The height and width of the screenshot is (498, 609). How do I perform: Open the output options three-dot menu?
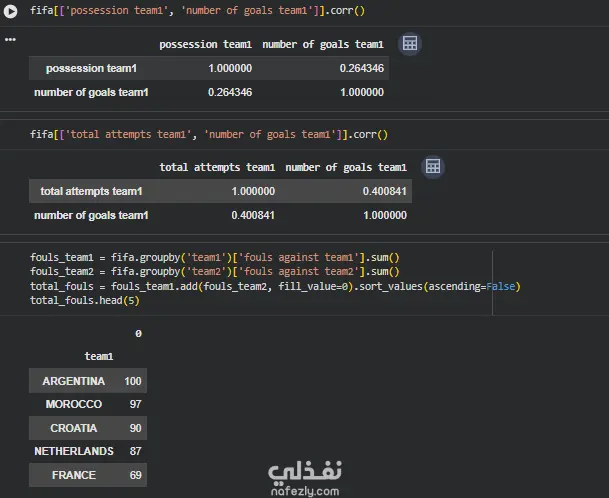(x=10, y=40)
